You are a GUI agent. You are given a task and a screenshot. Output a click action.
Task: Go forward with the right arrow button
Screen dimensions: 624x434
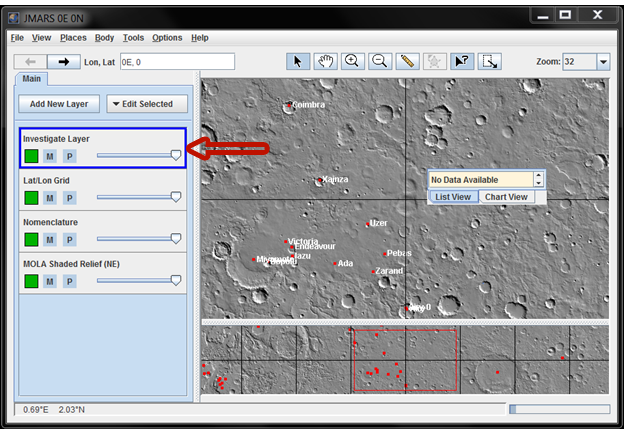(x=64, y=62)
